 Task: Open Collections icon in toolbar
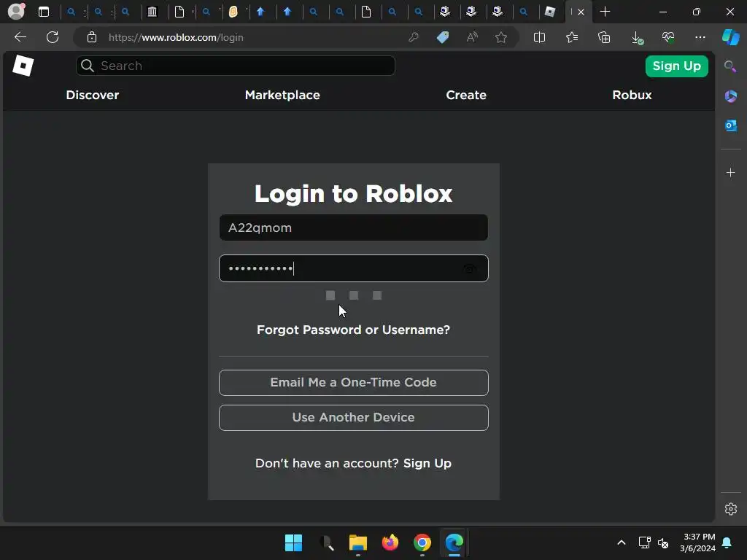(x=604, y=37)
